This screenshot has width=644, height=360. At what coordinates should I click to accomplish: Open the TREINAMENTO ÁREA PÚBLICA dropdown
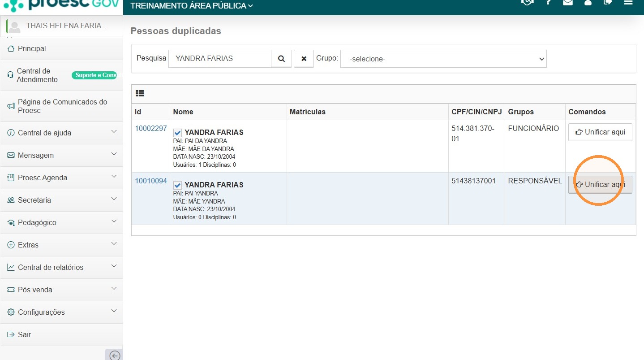(x=192, y=6)
